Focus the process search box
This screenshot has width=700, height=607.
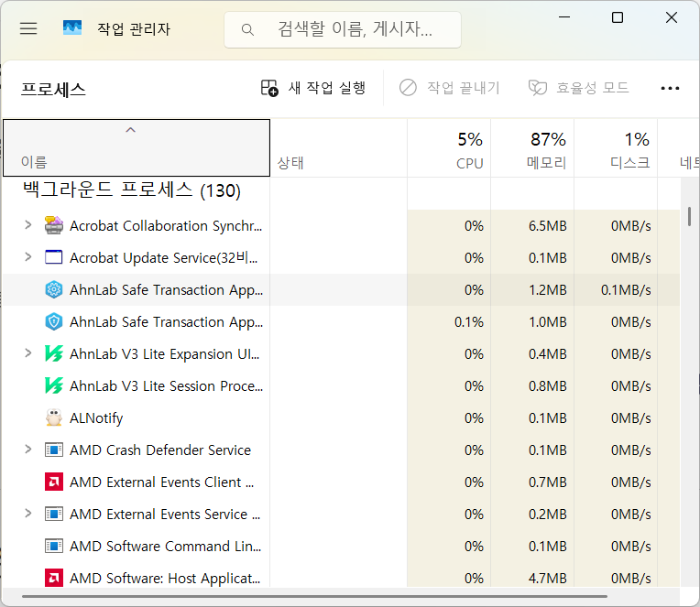click(343, 29)
